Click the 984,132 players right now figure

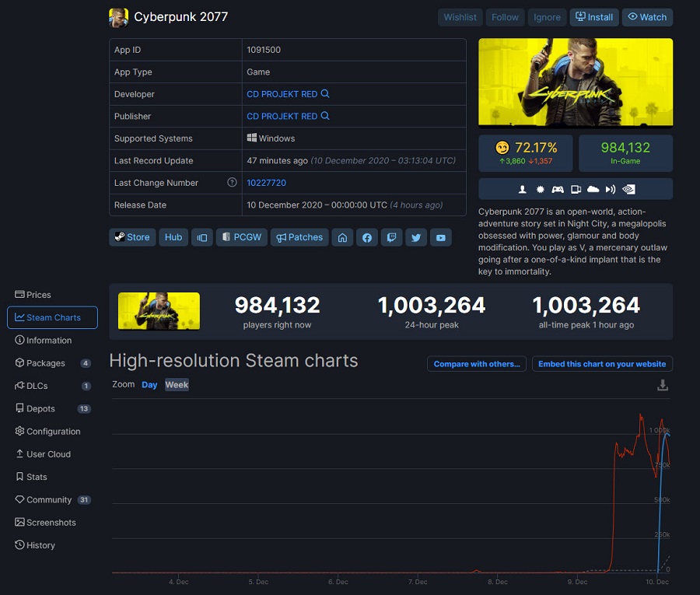(277, 306)
